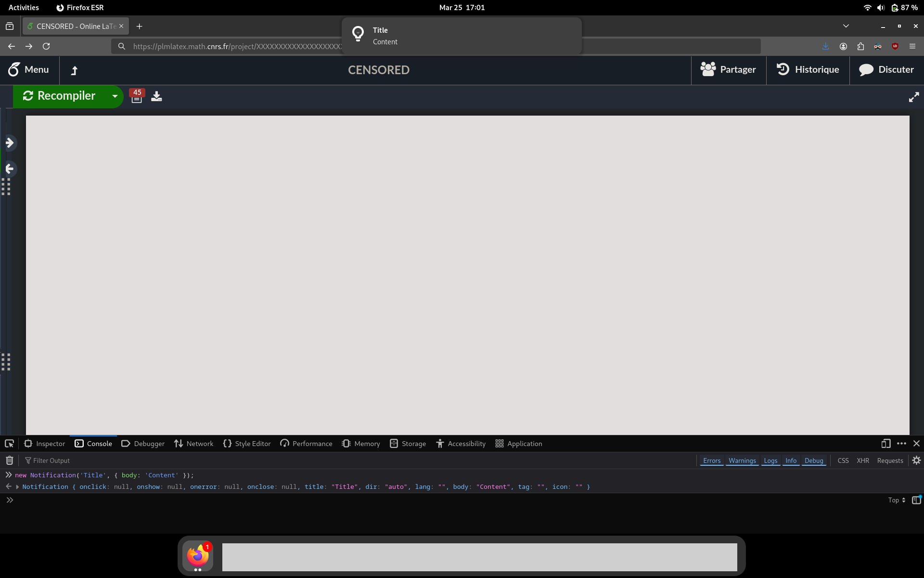Download the compiled PDF

(156, 96)
